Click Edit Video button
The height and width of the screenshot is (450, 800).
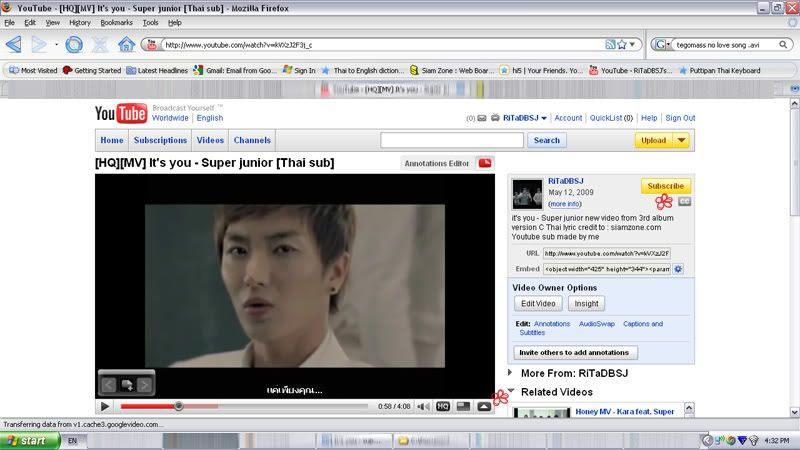pyautogui.click(x=538, y=304)
